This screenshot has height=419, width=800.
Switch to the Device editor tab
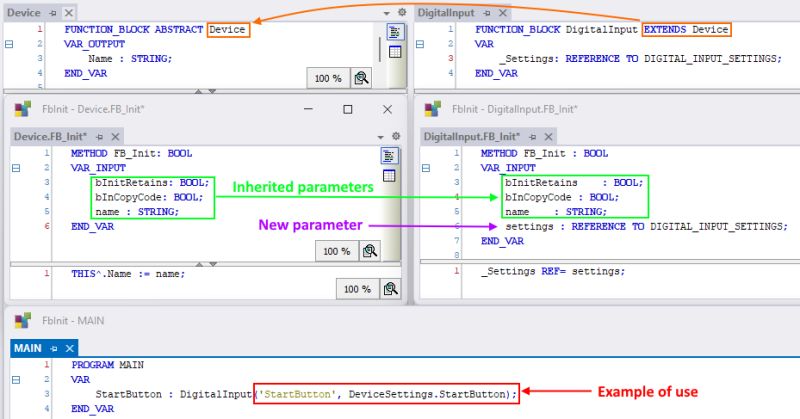click(23, 13)
